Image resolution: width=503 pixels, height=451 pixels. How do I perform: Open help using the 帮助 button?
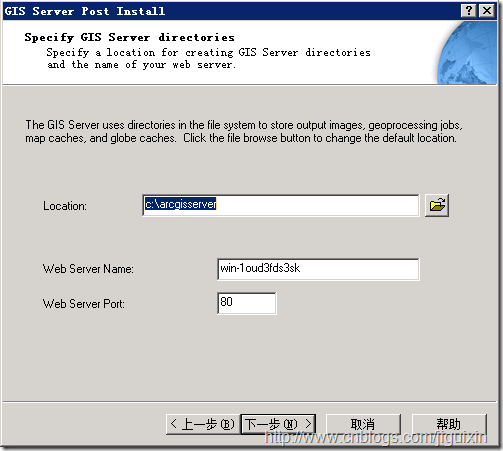coord(449,424)
